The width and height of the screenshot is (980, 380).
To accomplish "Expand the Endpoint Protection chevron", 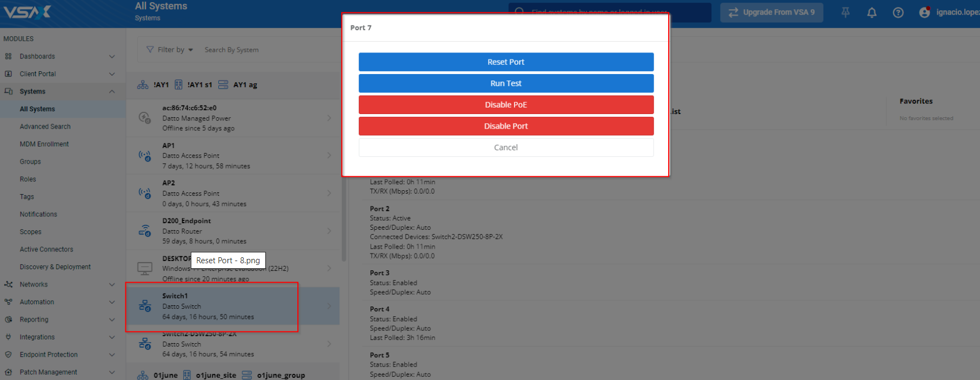I will (112, 355).
